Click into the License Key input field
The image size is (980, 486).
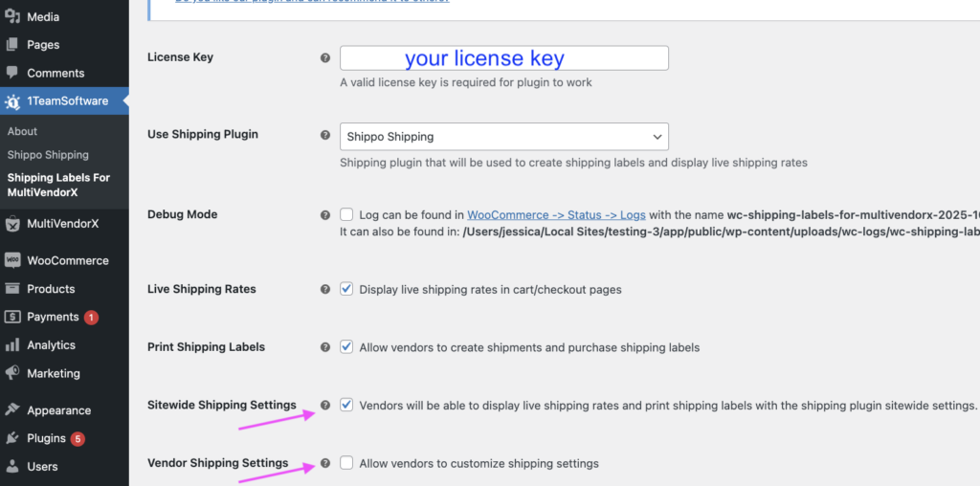(503, 58)
